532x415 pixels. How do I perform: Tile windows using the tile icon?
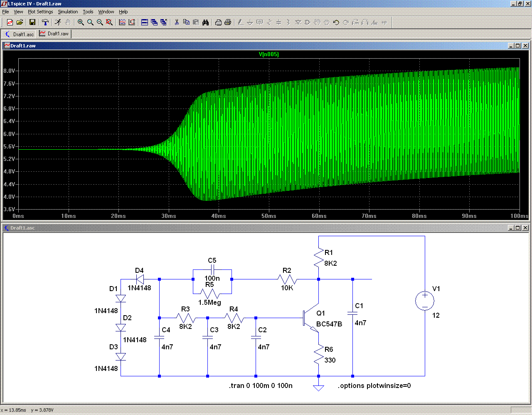pos(145,22)
